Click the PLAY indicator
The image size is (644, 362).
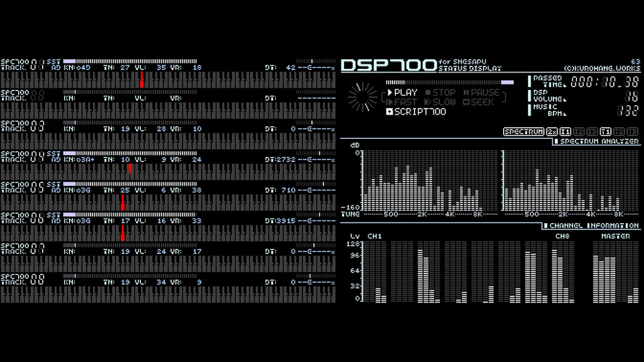[x=402, y=93]
